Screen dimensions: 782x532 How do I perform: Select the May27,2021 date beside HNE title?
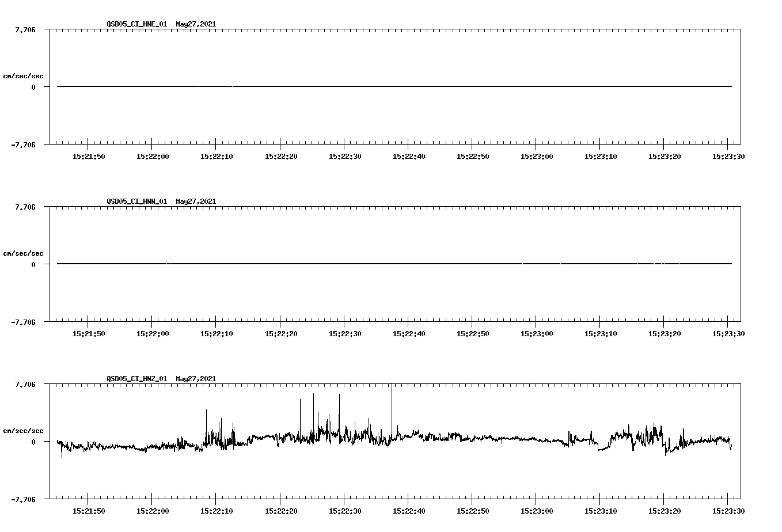pyautogui.click(x=195, y=25)
